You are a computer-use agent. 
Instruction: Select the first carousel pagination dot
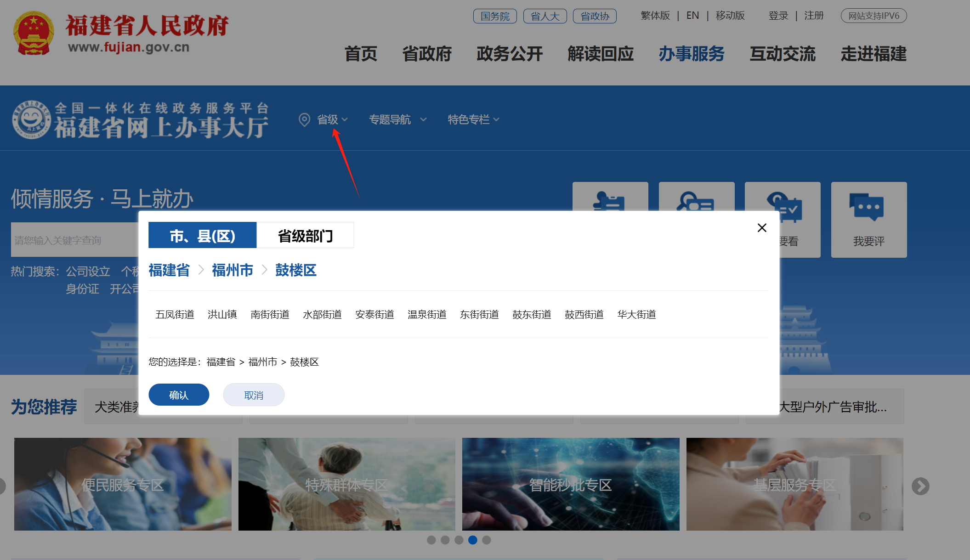[431, 540]
